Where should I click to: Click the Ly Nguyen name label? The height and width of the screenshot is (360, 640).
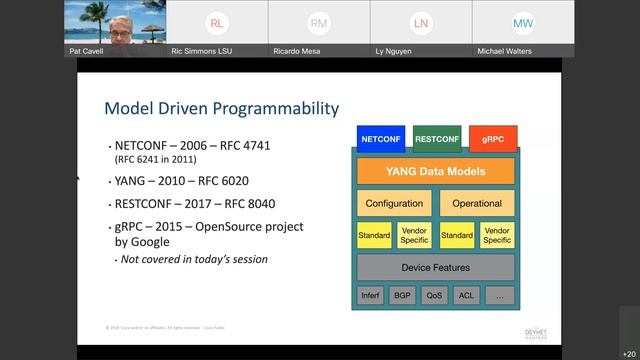pyautogui.click(x=393, y=51)
